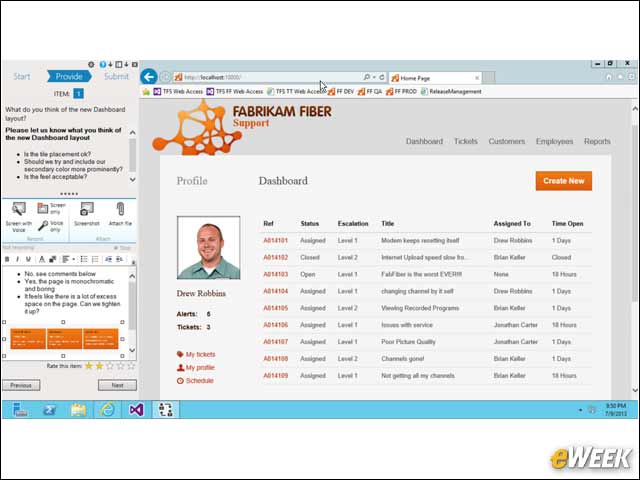Open the ReleaseManagement bookmark
Screen dimensions: 640x480
pyautogui.click(x=451, y=92)
